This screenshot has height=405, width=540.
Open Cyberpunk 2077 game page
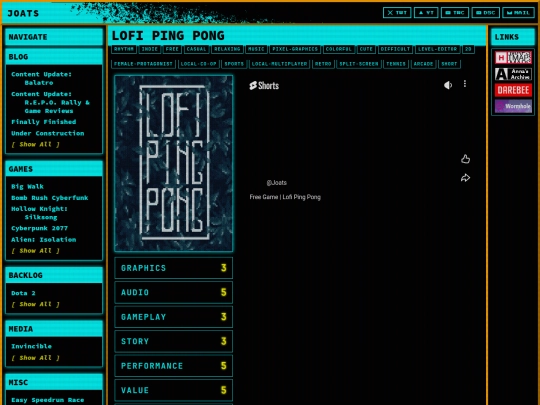tap(40, 228)
